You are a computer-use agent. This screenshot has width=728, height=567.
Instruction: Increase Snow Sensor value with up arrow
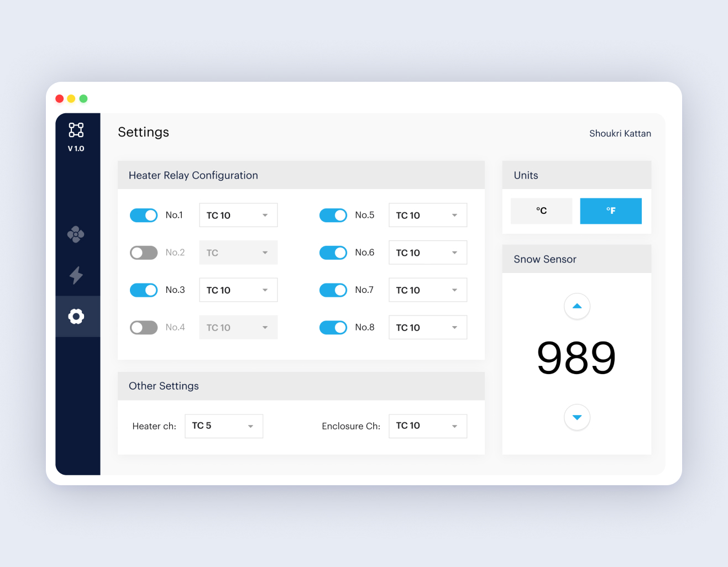[577, 306]
